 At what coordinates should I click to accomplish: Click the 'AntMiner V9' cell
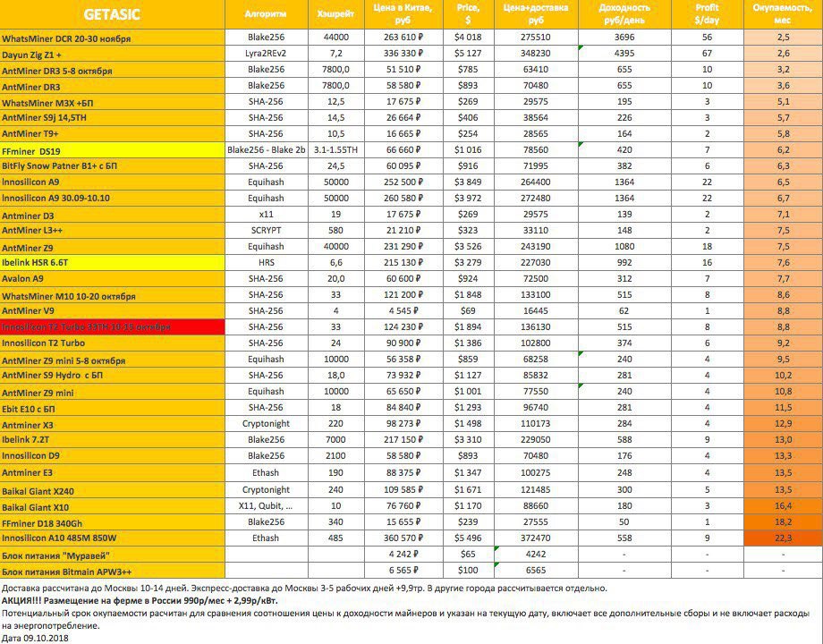[x=113, y=311]
